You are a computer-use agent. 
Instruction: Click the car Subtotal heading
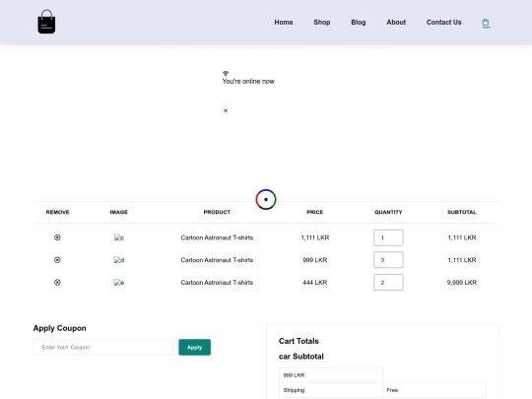(x=301, y=357)
